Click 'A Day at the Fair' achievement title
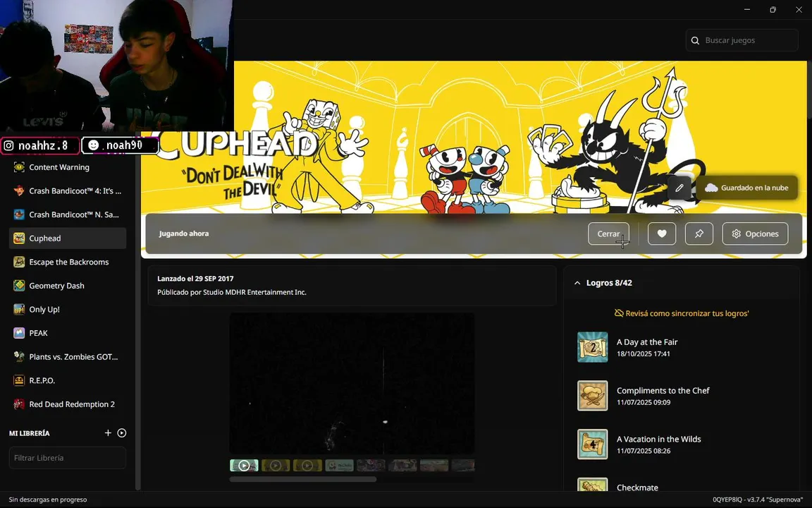This screenshot has width=812, height=508. pos(647,342)
